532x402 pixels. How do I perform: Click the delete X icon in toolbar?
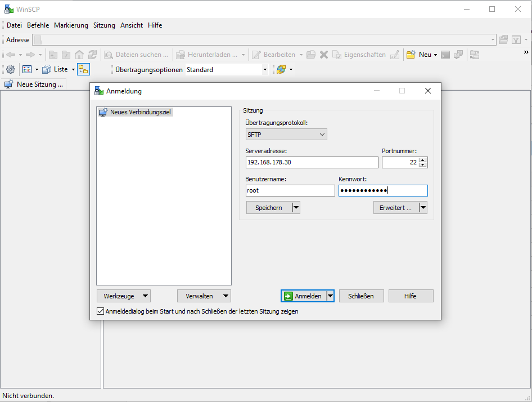tap(324, 55)
